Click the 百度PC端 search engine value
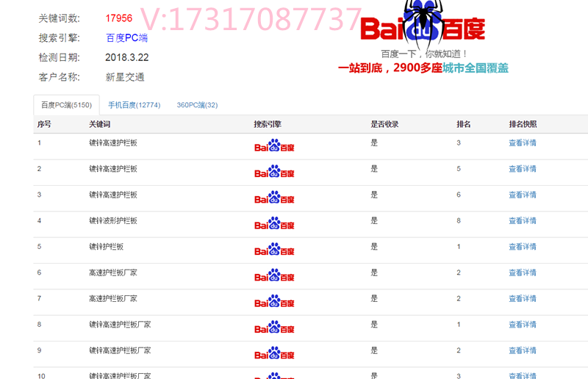The image size is (588, 379). tap(126, 38)
